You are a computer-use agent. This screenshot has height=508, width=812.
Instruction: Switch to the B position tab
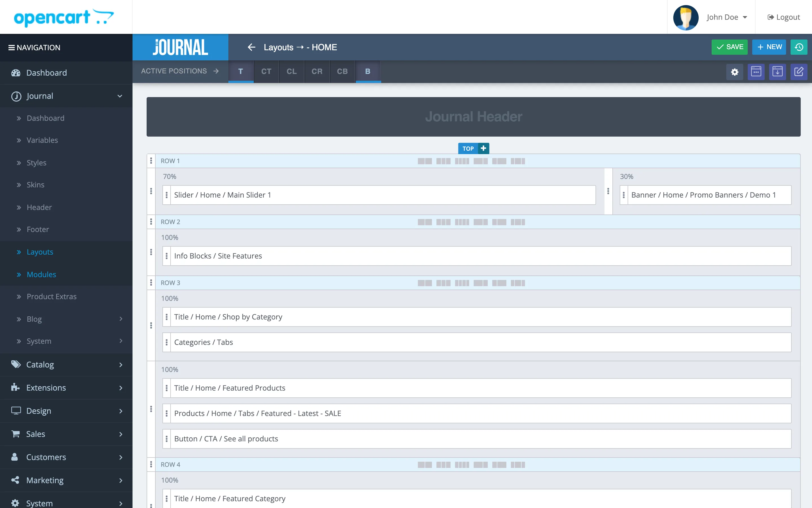368,71
